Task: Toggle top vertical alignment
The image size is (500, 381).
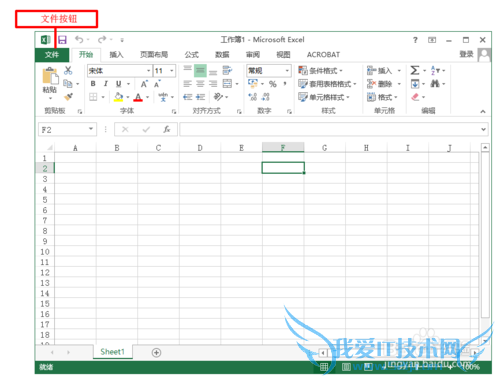Action: 188,70
